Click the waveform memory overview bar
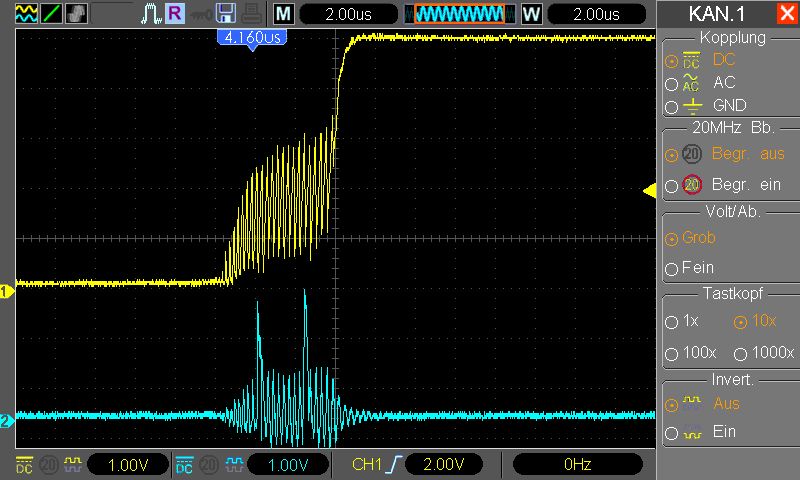 pyautogui.click(x=459, y=14)
